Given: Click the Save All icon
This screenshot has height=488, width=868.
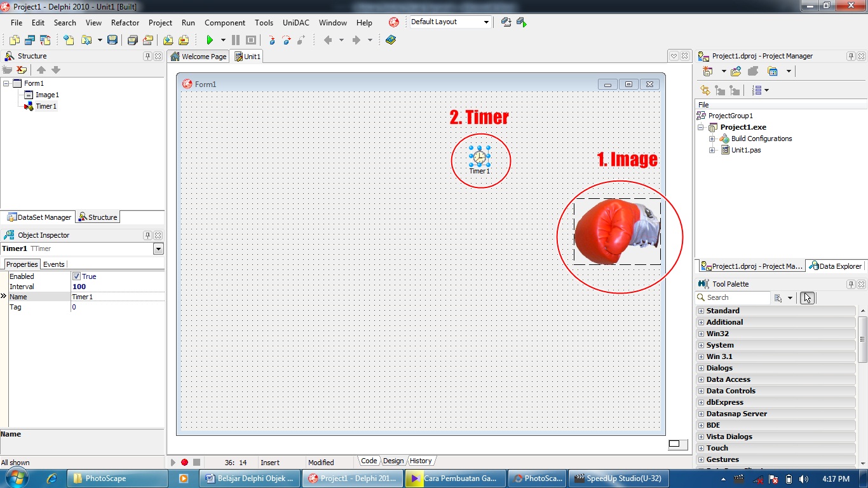Looking at the screenshot, I should (132, 40).
